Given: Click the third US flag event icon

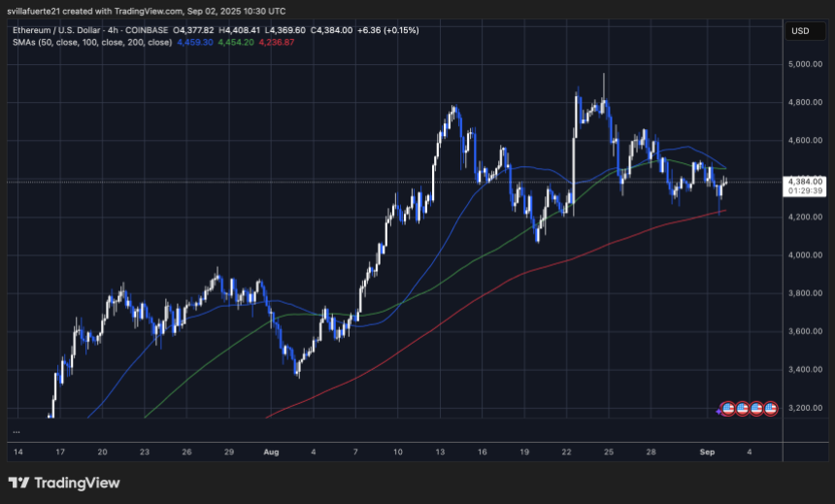Looking at the screenshot, I should (756, 409).
